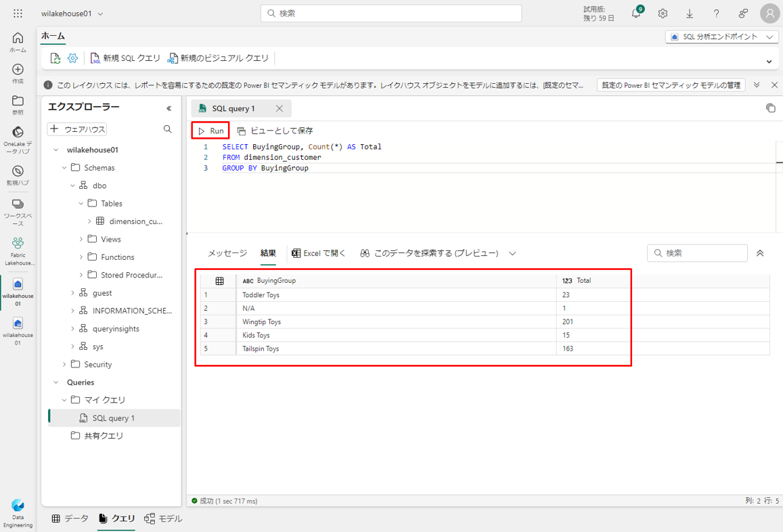Expand the Security folder
783x532 pixels.
[x=64, y=365]
